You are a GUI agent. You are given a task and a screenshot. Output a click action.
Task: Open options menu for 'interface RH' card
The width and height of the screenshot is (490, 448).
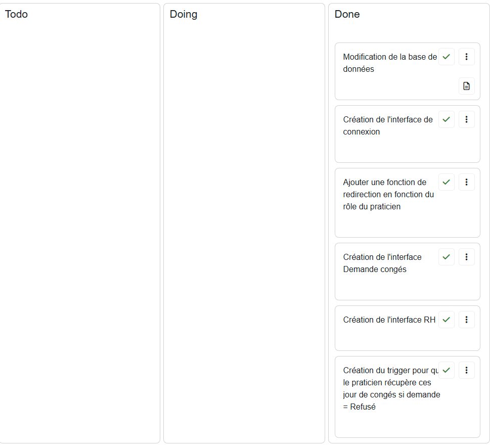click(466, 320)
